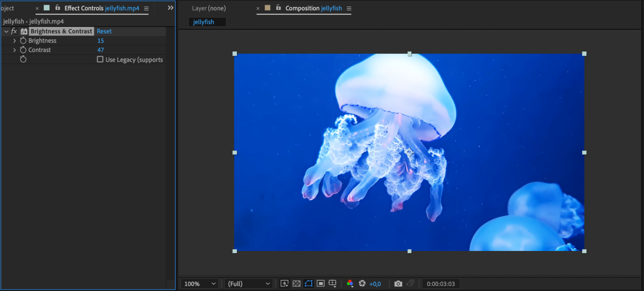Open the Effect Controls panel menu
The height and width of the screenshot is (291, 644).
[146, 9]
